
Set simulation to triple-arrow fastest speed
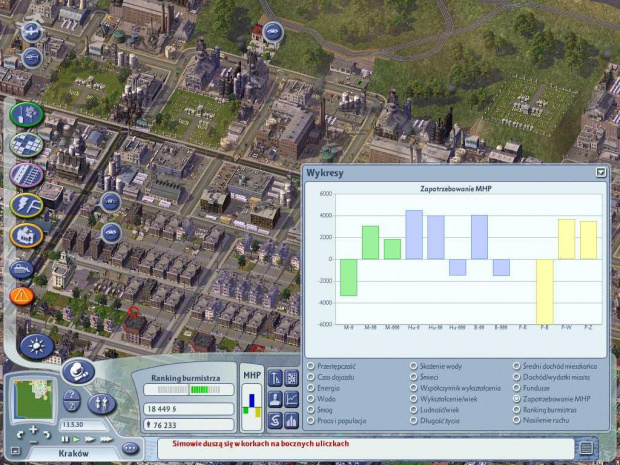click(x=106, y=439)
